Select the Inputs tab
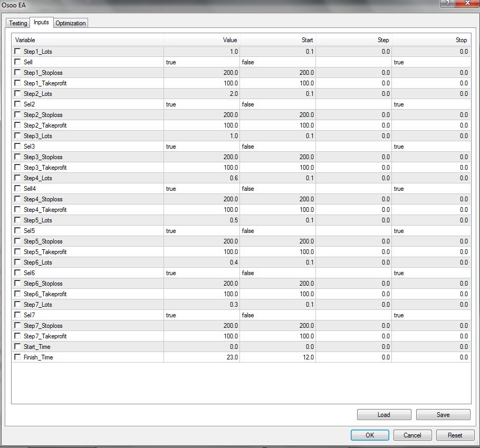Image resolution: width=480 pixels, height=448 pixels. click(x=41, y=22)
